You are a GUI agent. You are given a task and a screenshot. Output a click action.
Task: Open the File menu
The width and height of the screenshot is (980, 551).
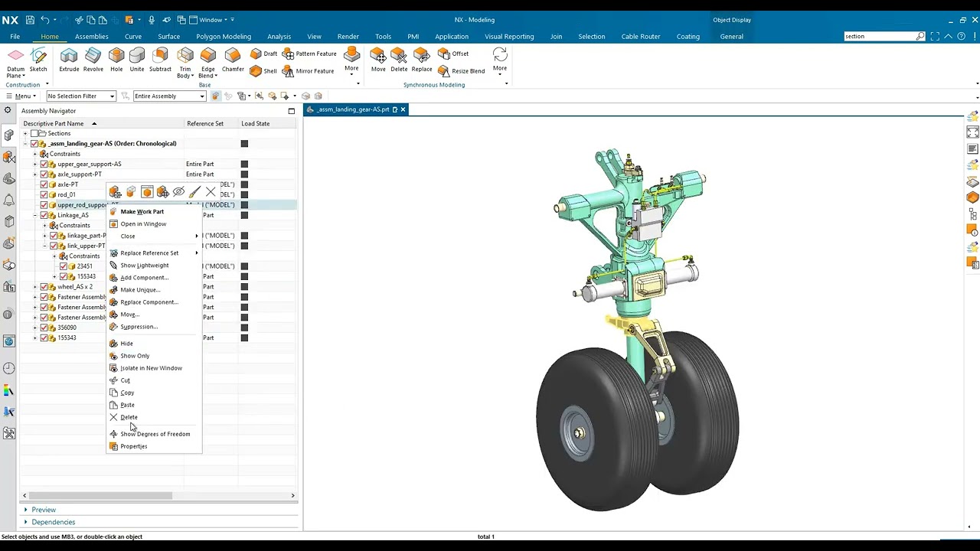coord(15,36)
